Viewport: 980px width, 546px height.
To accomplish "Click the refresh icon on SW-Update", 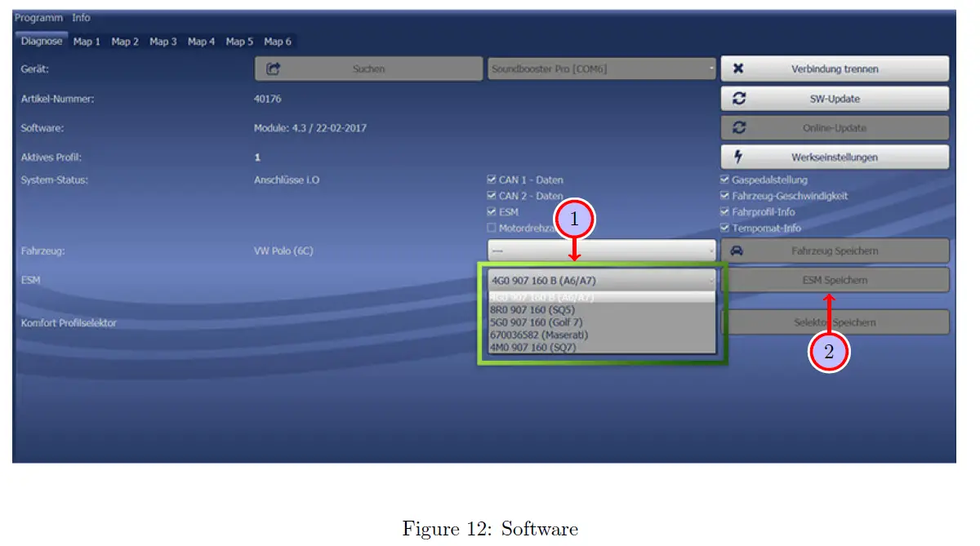I will (x=739, y=98).
